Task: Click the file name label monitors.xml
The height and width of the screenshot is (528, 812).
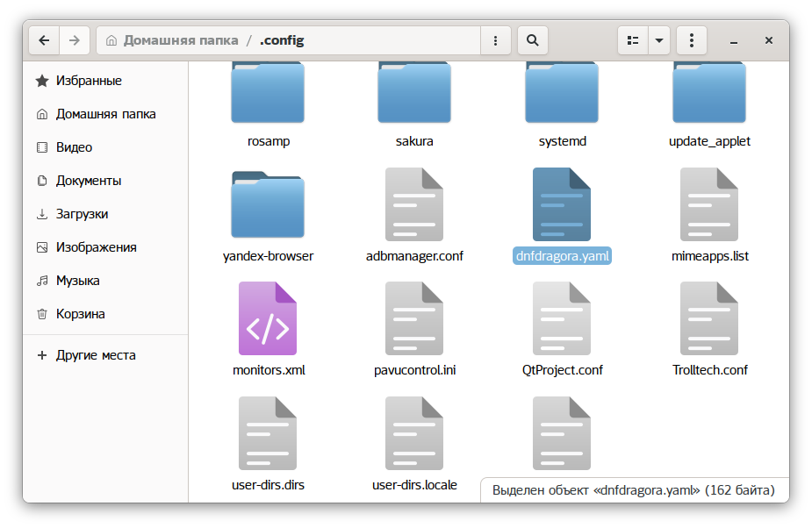Action: [269, 370]
